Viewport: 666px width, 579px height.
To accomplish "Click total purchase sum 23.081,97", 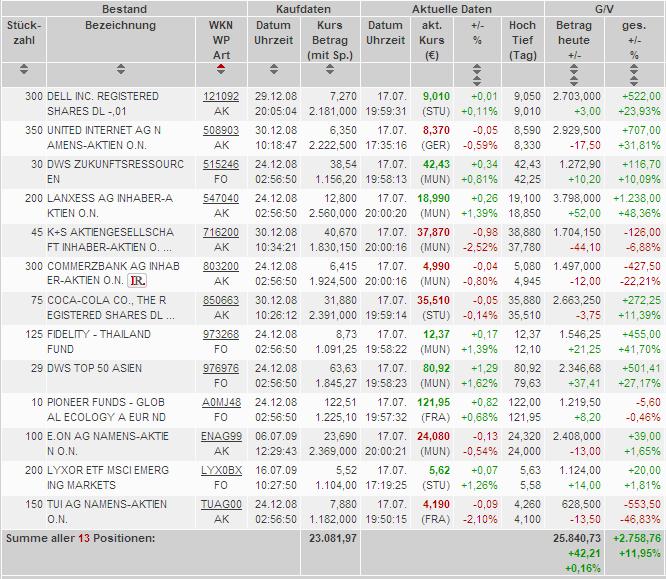I will 333,538.
